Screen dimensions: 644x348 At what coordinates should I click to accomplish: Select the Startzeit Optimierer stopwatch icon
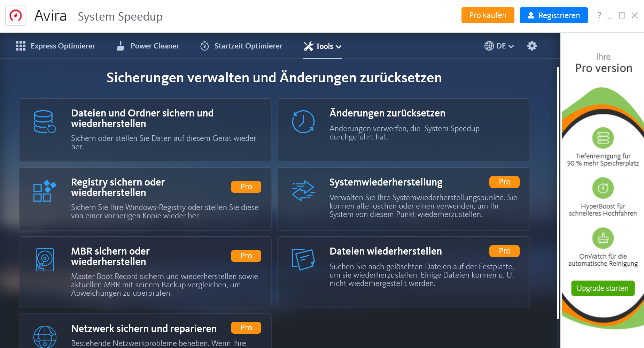tap(205, 46)
